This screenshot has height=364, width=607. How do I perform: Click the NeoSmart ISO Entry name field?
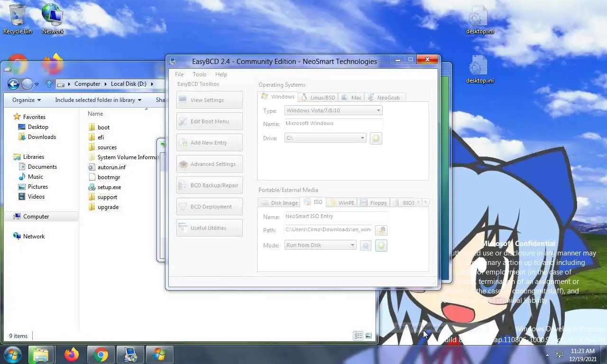tap(336, 217)
